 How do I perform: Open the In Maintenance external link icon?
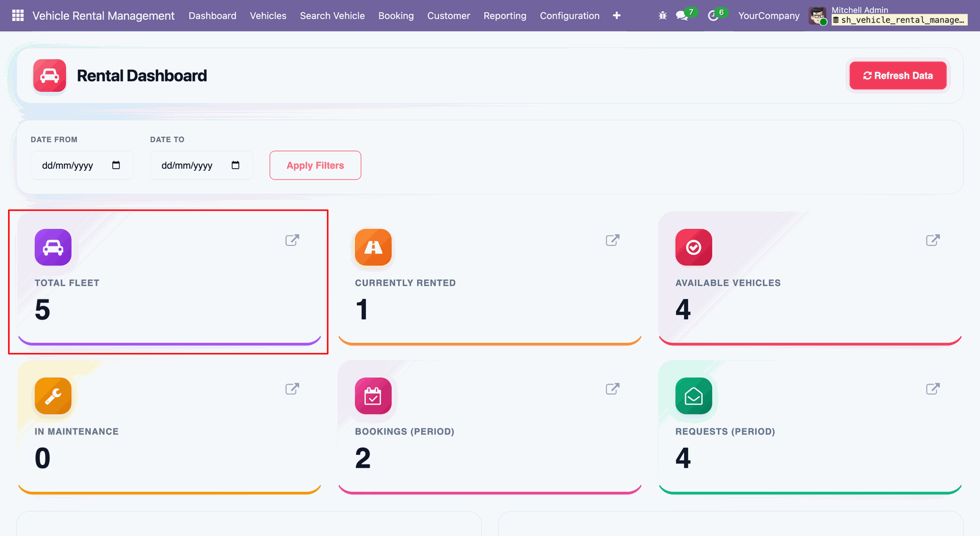pyautogui.click(x=292, y=389)
